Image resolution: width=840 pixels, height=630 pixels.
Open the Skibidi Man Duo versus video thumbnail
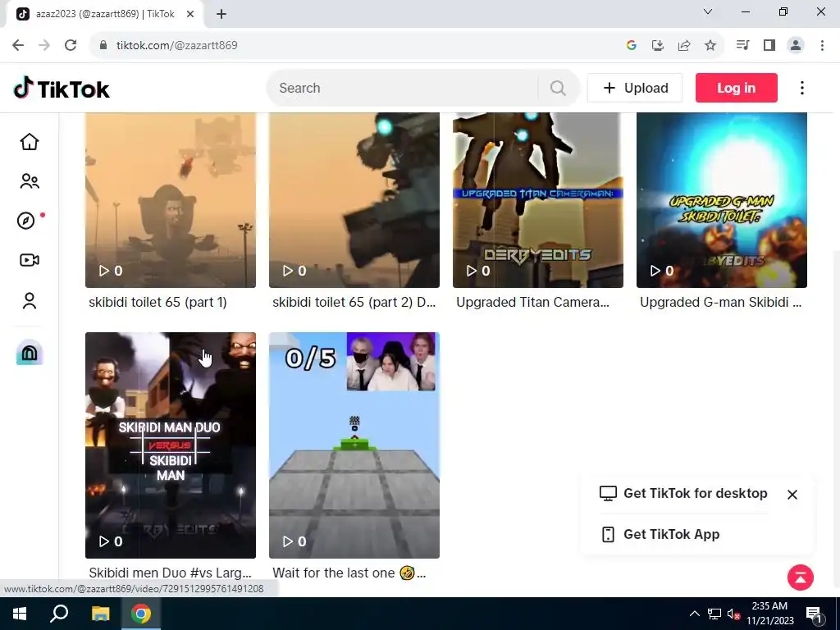[171, 445]
